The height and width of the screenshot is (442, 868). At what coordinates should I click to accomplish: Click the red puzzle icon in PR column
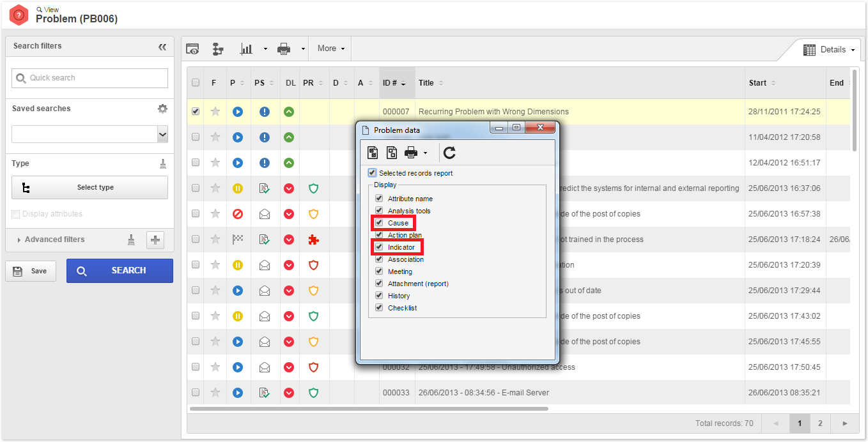[x=313, y=240]
